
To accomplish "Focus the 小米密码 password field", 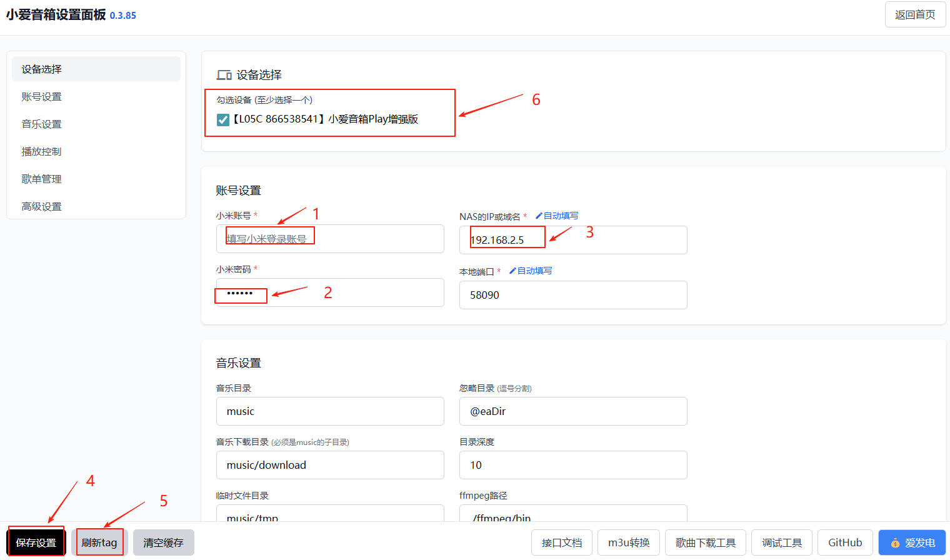I will pos(330,292).
